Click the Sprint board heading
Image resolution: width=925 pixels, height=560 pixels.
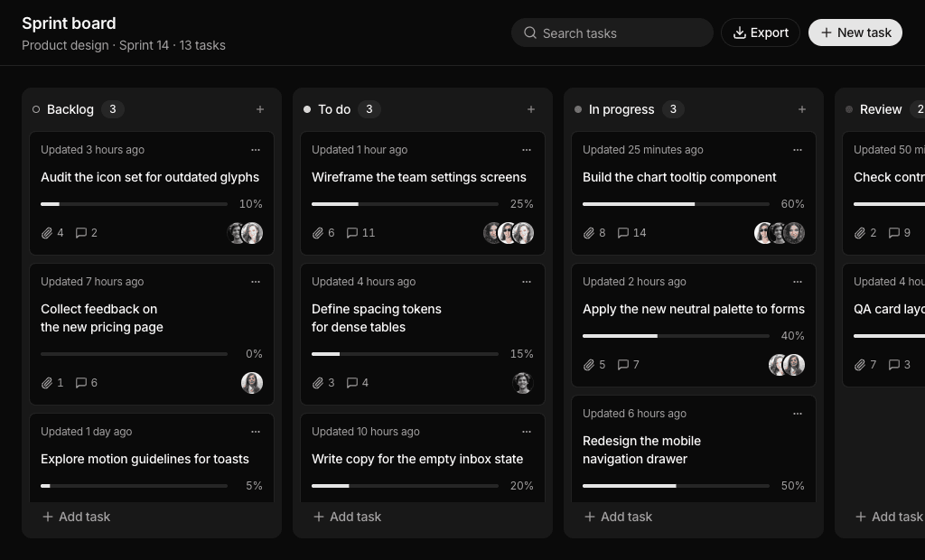pos(69,23)
